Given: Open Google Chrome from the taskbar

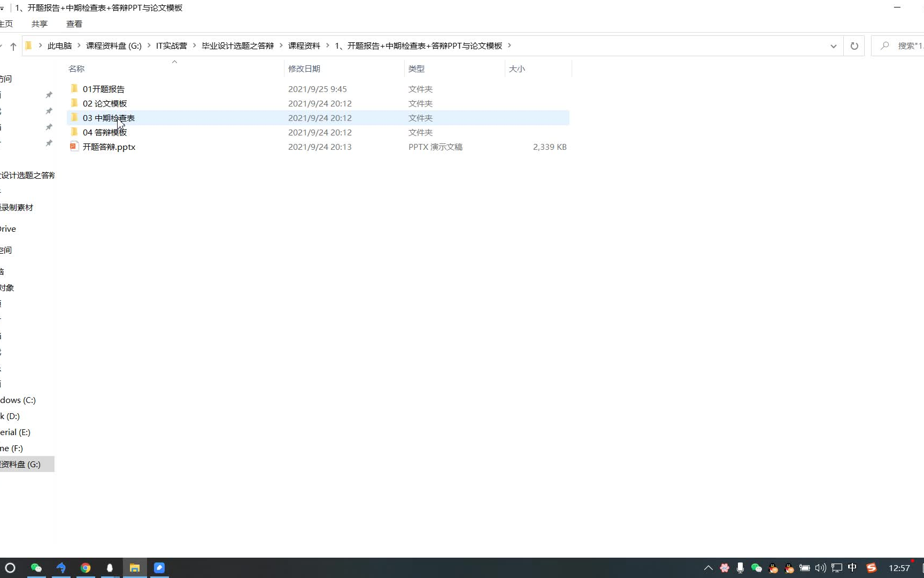Looking at the screenshot, I should (86, 568).
